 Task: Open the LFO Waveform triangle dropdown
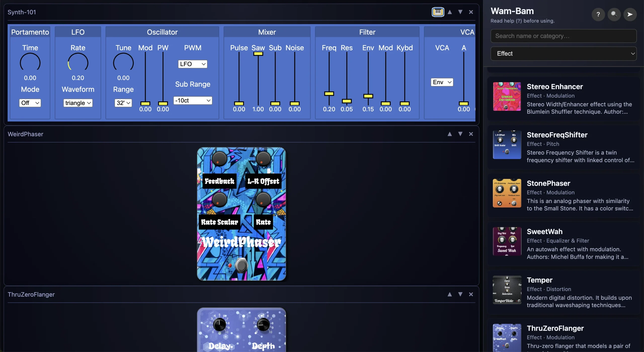(78, 103)
